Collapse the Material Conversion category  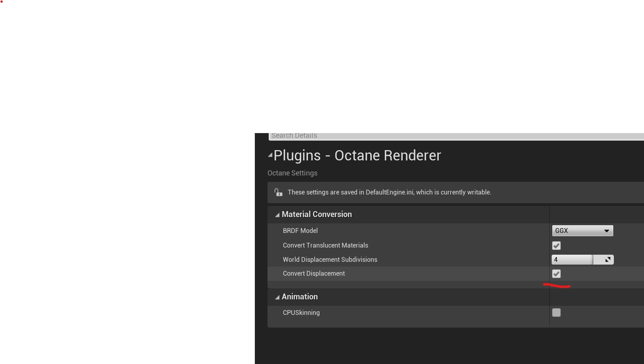(277, 215)
